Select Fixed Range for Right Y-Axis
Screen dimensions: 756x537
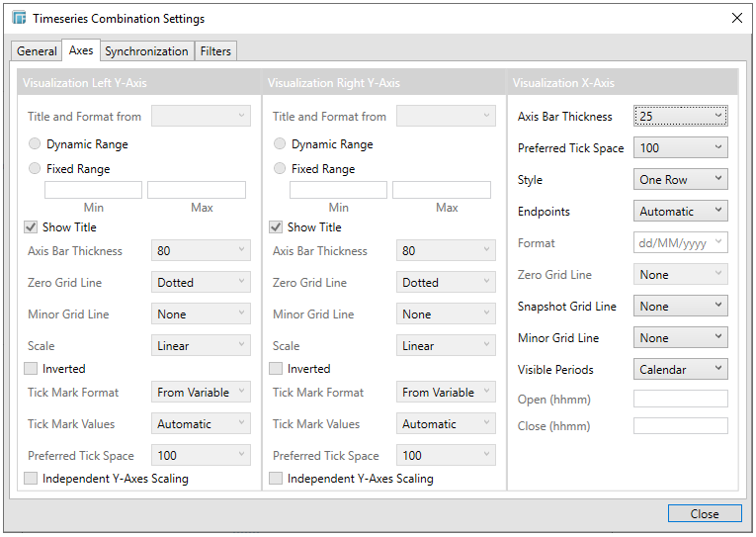tap(280, 169)
